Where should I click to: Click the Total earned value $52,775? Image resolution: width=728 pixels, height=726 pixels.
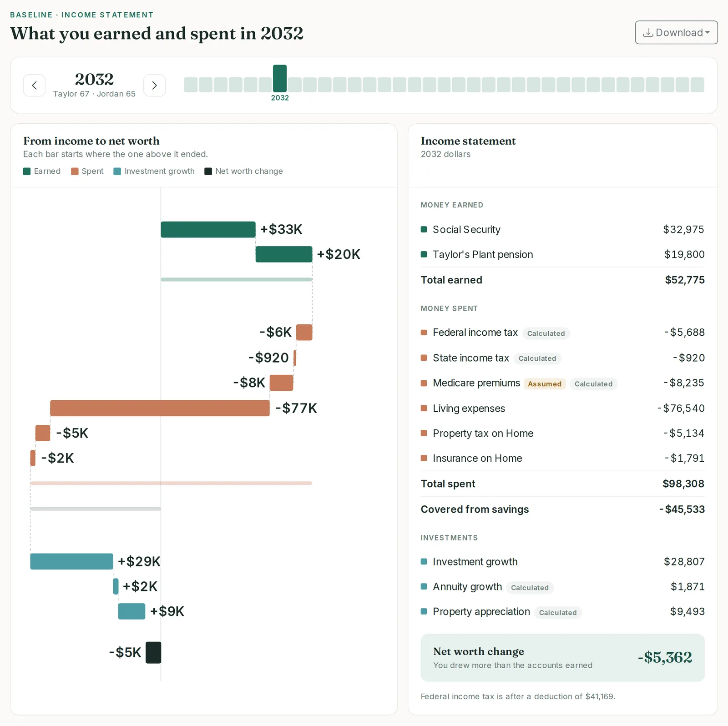(685, 280)
